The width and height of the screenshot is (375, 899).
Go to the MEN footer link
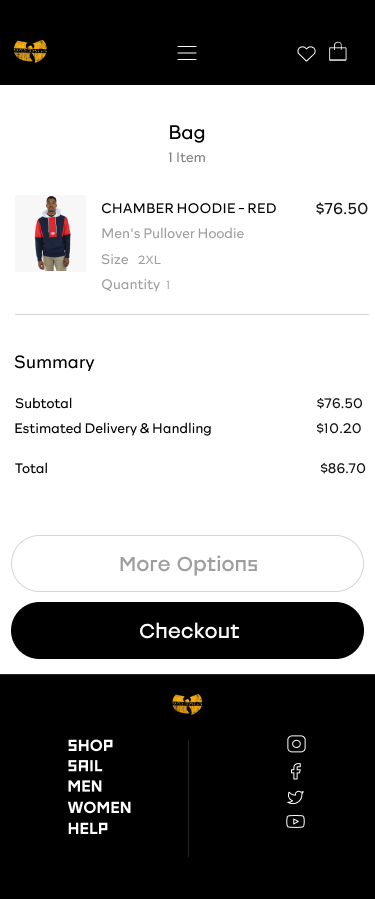tap(85, 787)
